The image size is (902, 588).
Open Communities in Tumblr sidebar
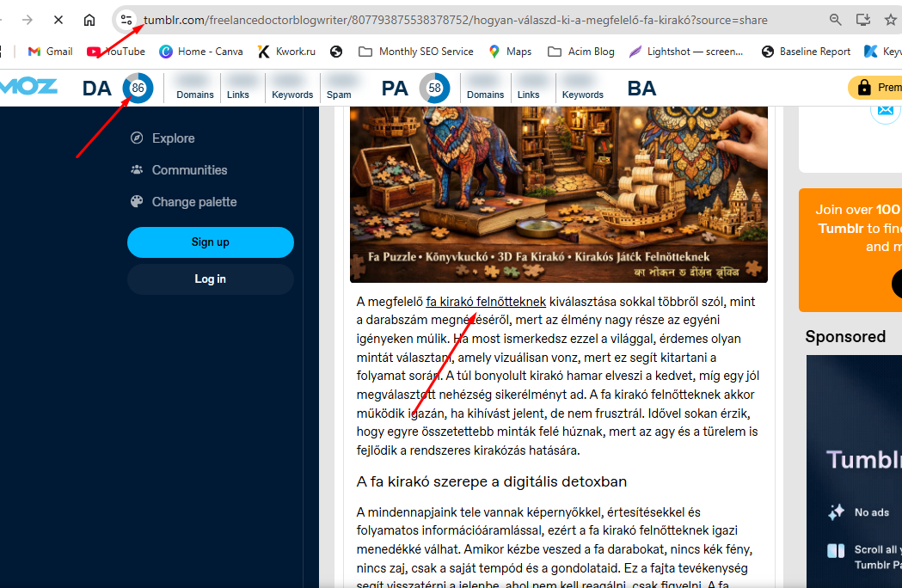click(x=189, y=170)
